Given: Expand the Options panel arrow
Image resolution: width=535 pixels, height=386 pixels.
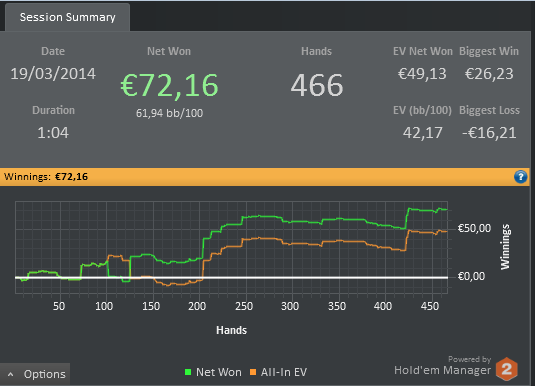Looking at the screenshot, I should 11,374.
